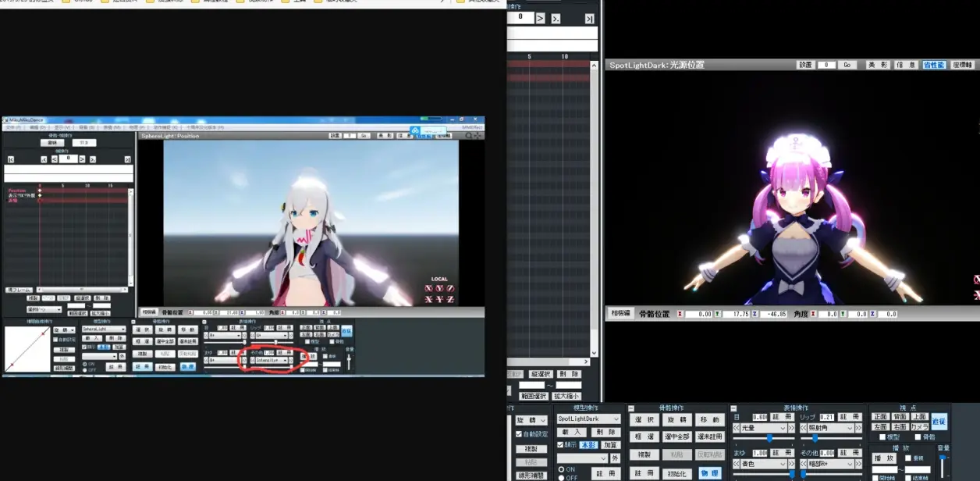Collapse the 表情操作 panel with minus icon
Screen dimensions: 980x481
tap(733, 408)
